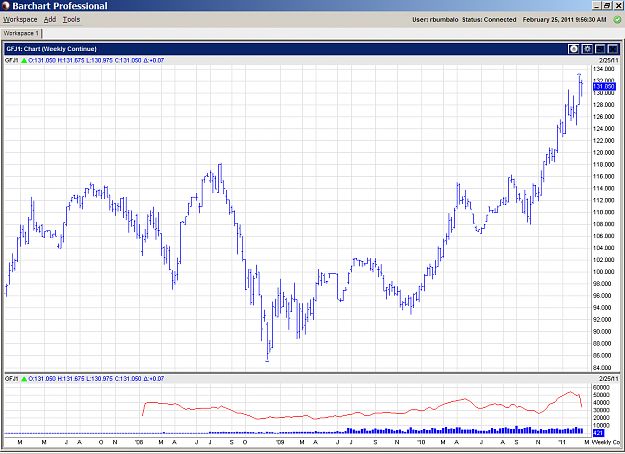
Task: Click the 84.000 price axis label
Action: point(603,368)
